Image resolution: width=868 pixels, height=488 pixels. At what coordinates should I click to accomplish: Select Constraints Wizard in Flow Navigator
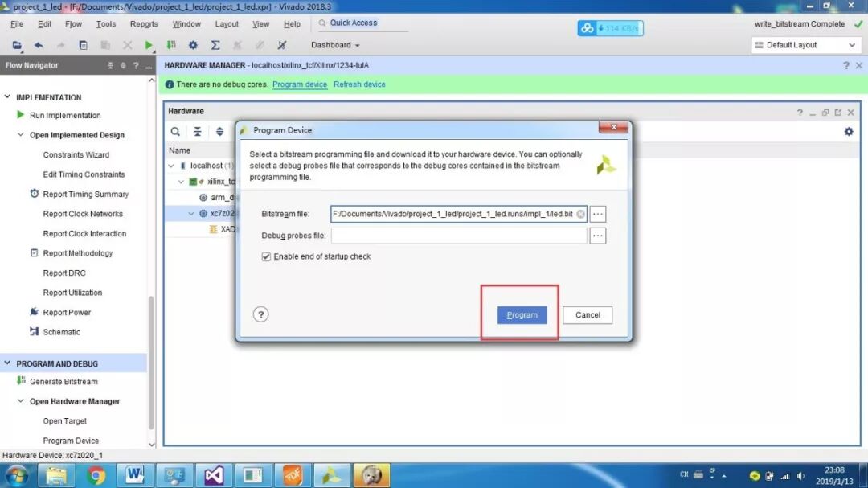click(x=76, y=154)
